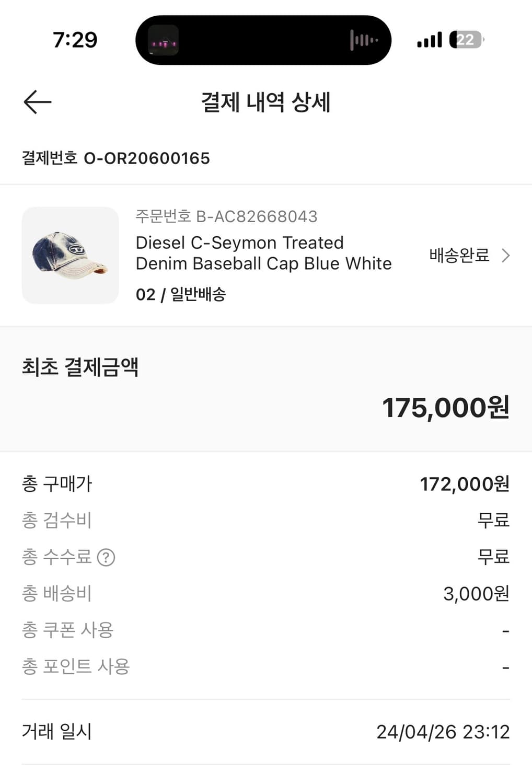Tap the 총 수수료 help question mark icon
Screen dimensions: 532x784
(106, 557)
